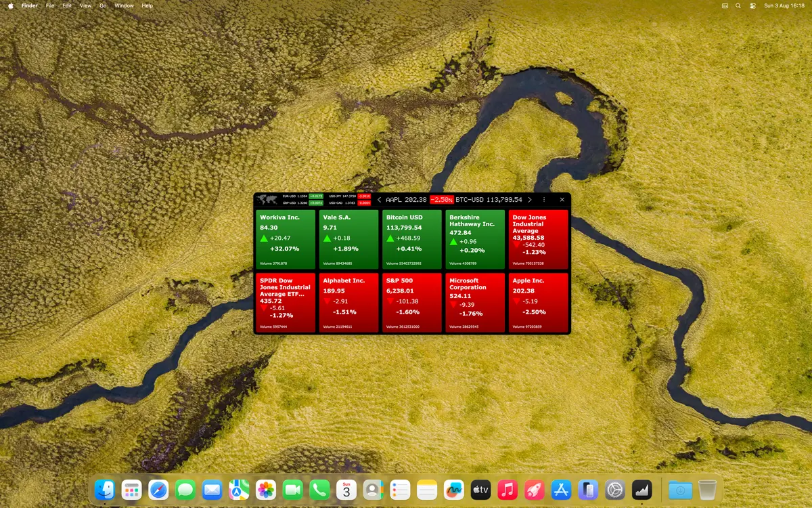
Task: Open Notes from the Dock
Action: coord(427,490)
